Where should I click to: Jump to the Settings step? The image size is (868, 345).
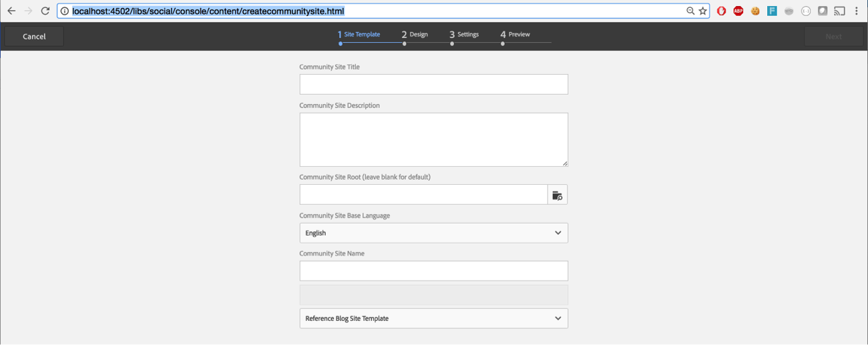(x=464, y=35)
